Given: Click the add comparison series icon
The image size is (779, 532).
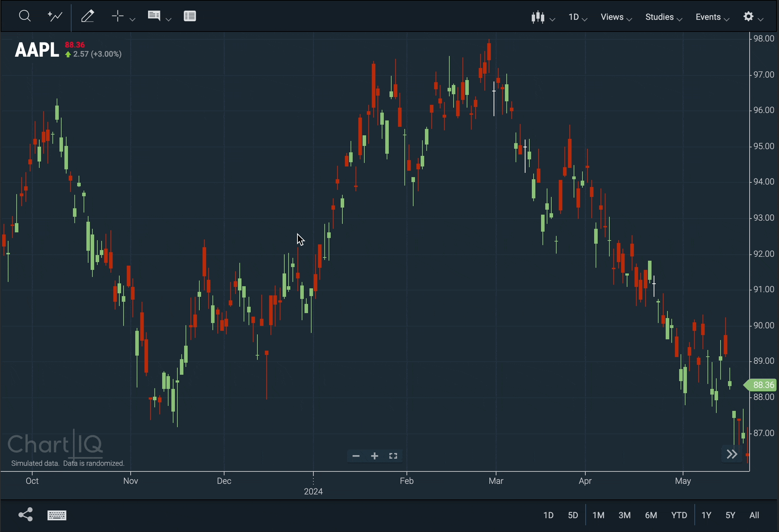Looking at the screenshot, I should pos(55,16).
